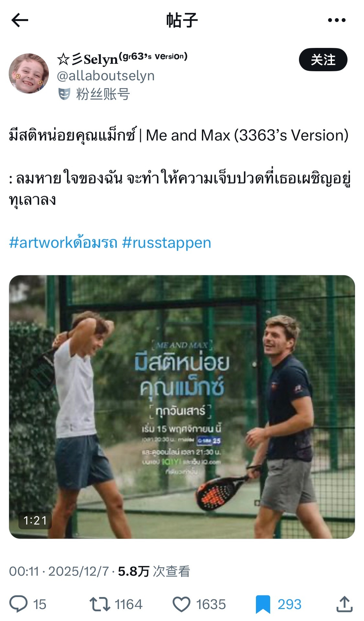Play the Me and Max video
The image size is (364, 621).
[182, 407]
